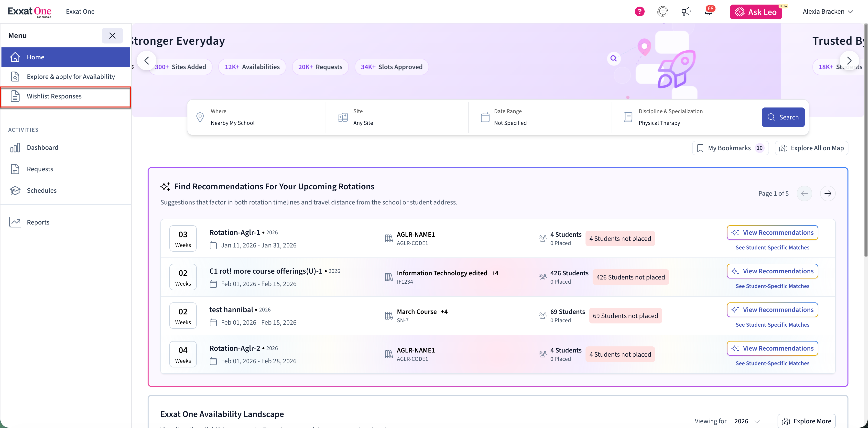This screenshot has height=428, width=868.
Task: Expand the Alexia Bracken user menu
Action: [x=828, y=12]
